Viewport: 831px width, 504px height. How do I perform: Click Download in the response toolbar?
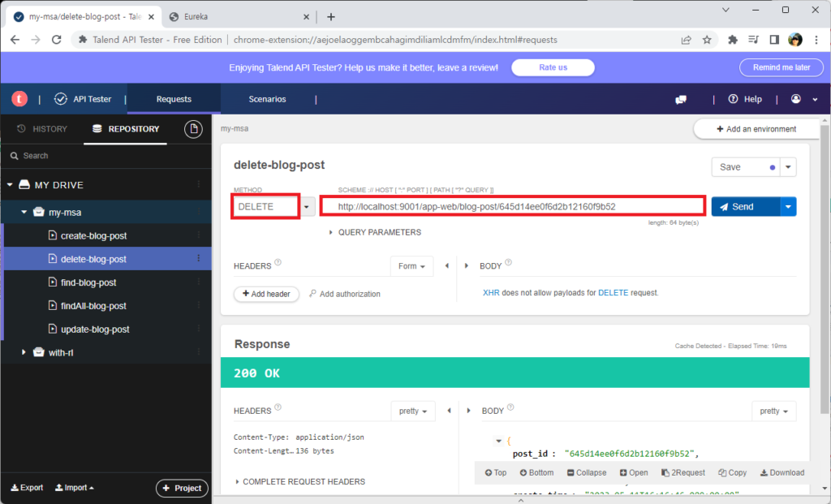[782, 472]
